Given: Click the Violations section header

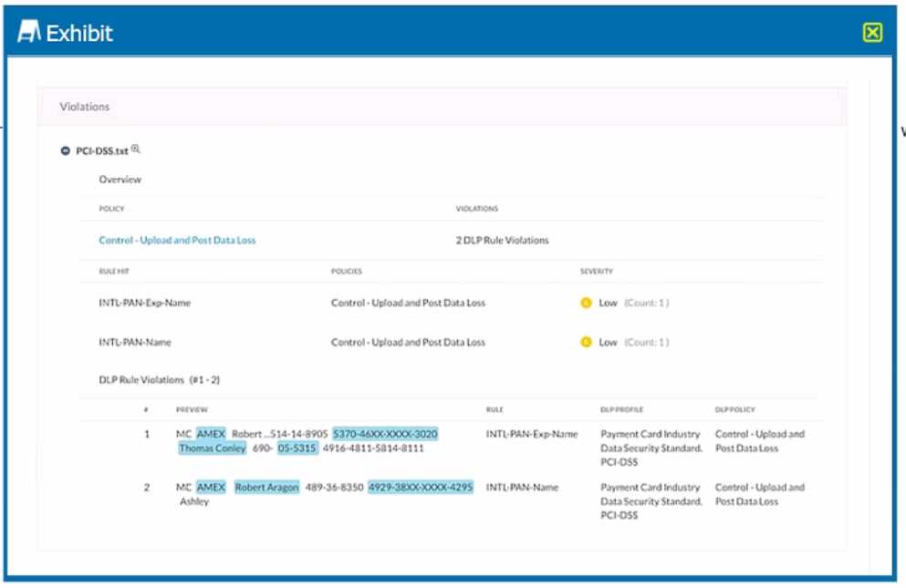Looking at the screenshot, I should [85, 107].
